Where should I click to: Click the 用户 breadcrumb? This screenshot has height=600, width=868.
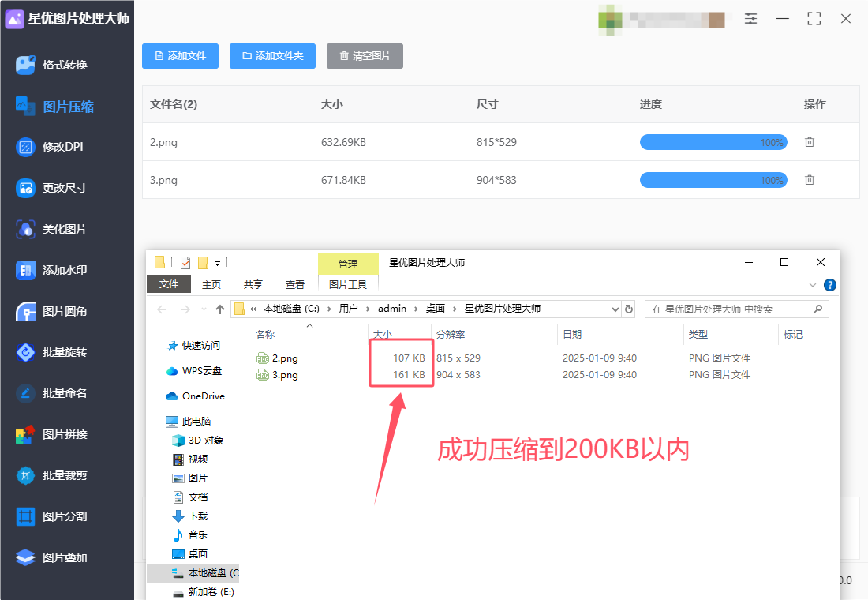coord(348,309)
